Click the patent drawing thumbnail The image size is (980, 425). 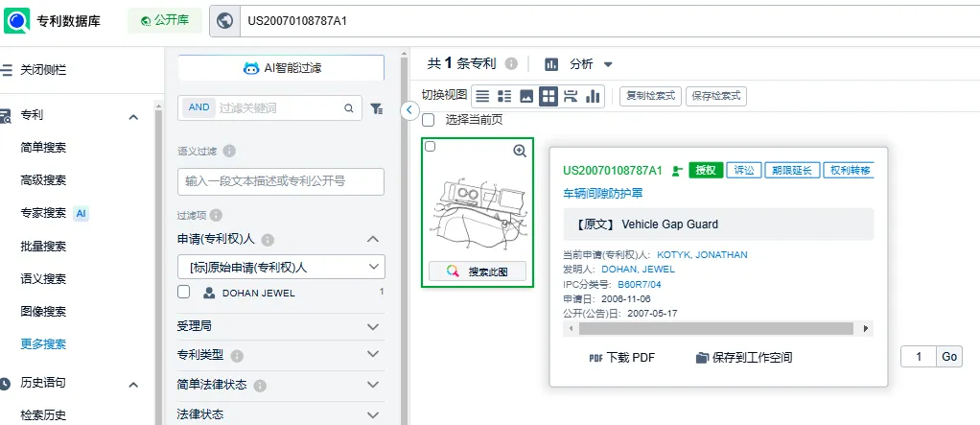477,213
